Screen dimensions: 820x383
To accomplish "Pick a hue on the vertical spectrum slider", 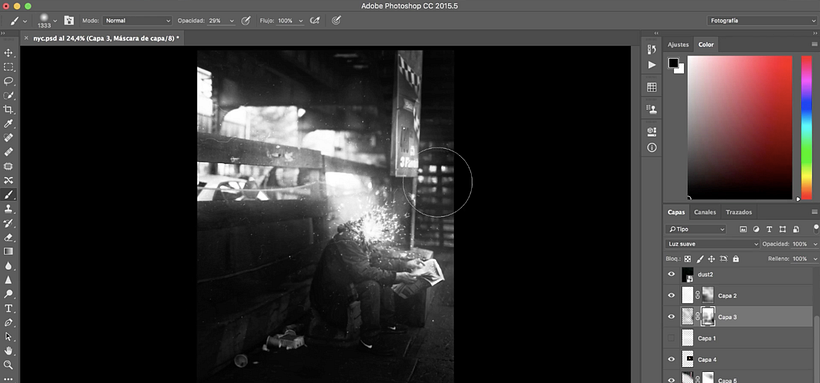I will [806, 127].
